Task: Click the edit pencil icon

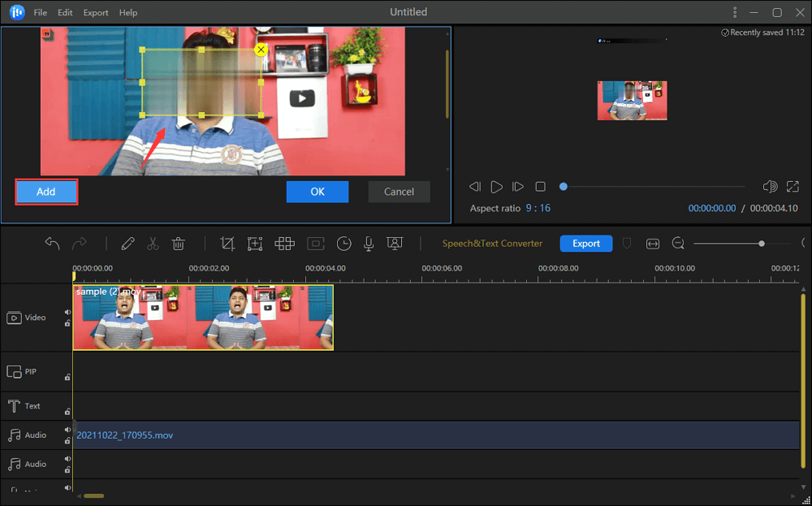Action: [x=127, y=244]
